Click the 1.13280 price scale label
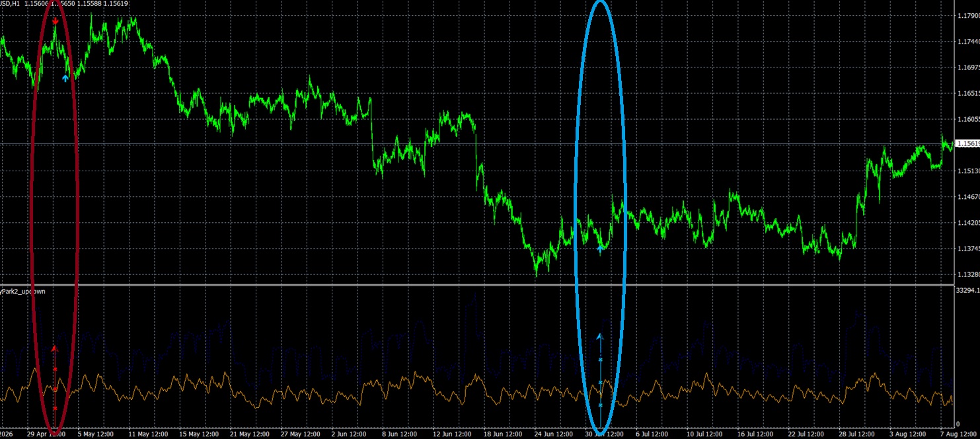The width and height of the screenshot is (980, 439). 966,274
